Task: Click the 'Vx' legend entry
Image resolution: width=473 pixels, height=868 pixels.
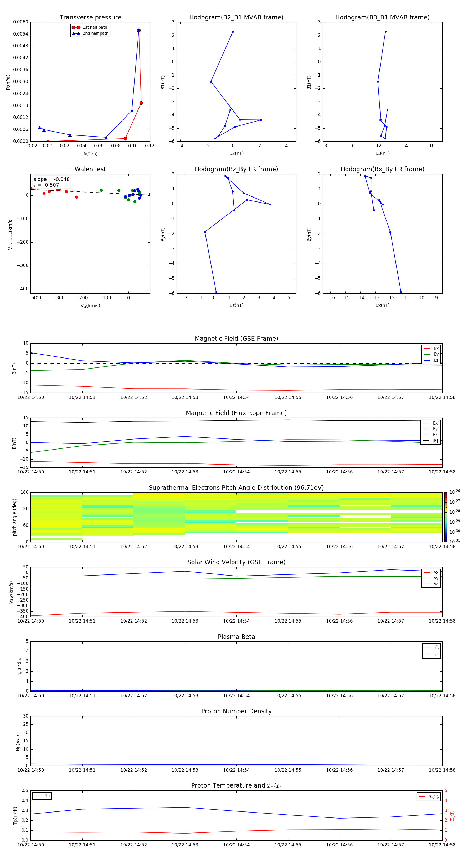Action: (431, 572)
